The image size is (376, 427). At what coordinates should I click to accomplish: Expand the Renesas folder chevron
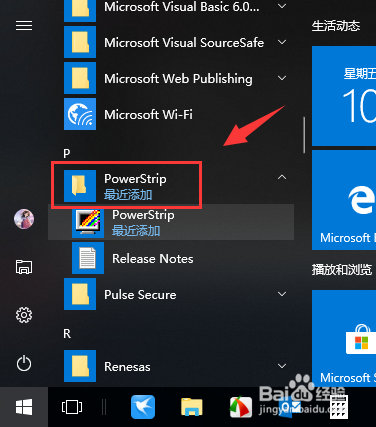click(x=282, y=366)
